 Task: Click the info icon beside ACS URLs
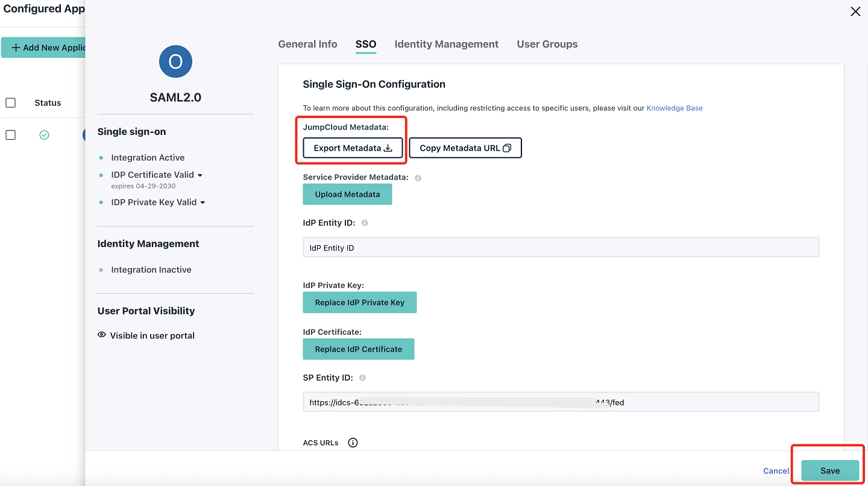[353, 443]
